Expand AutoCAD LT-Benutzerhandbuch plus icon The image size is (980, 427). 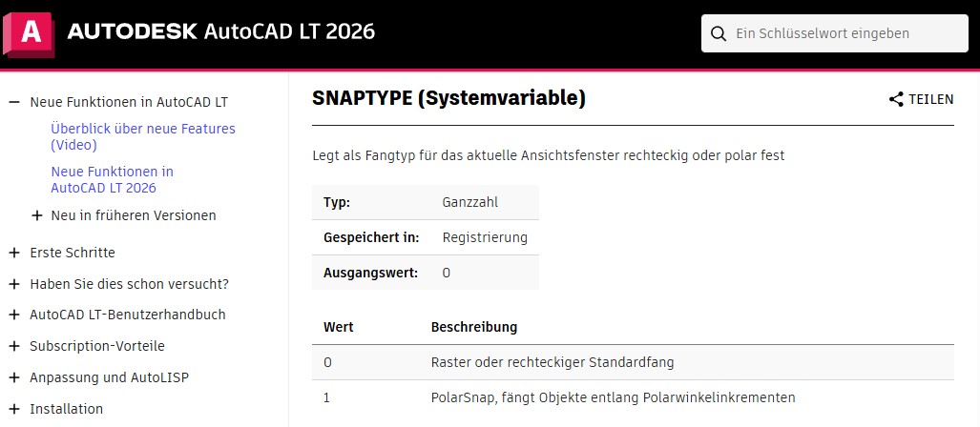click(x=13, y=315)
